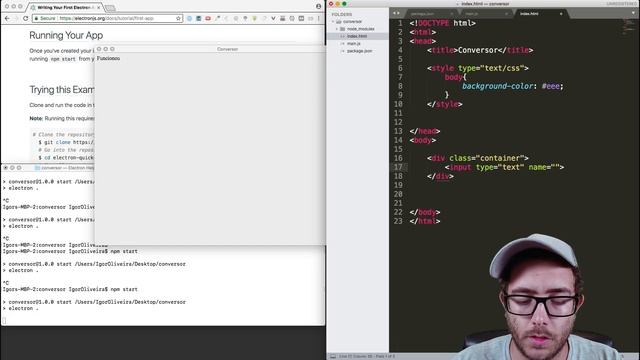This screenshot has width=640, height=360.
Task: Open a new Chrome tab
Action: [x=110, y=8]
